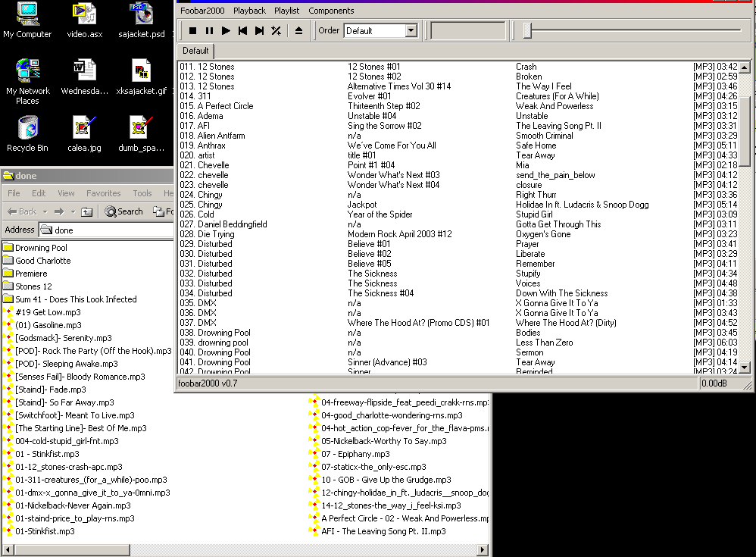The width and height of the screenshot is (756, 557).
Task: Click the eject/open file icon
Action: 298,31
